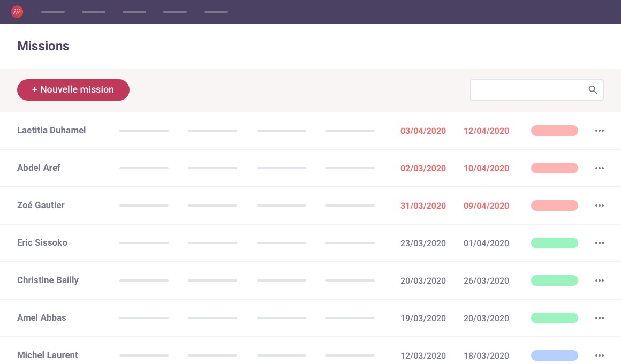
Task: Click the green status badge for Christine Bailly
Action: pyautogui.click(x=554, y=280)
